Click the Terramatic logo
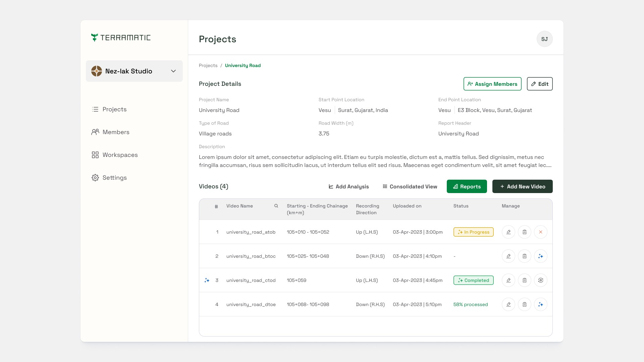 coord(121,38)
